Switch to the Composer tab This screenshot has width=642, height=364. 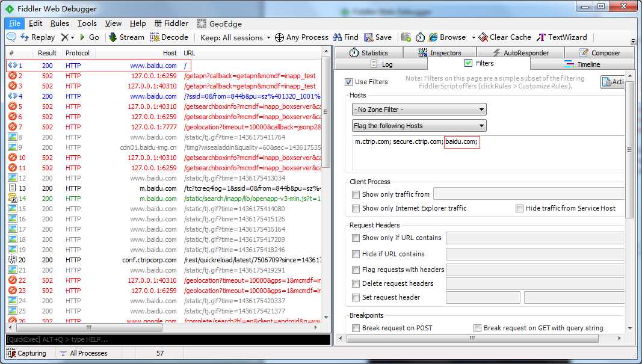pos(599,53)
